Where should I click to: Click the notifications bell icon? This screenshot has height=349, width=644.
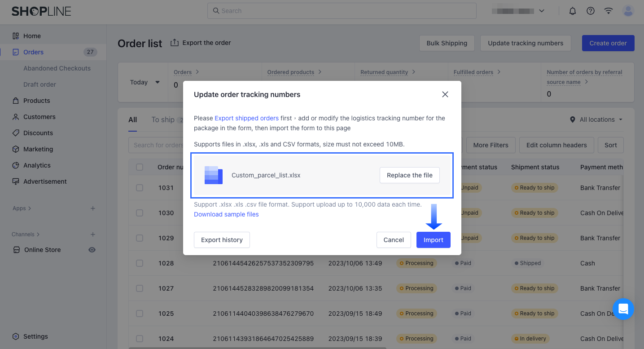(572, 11)
